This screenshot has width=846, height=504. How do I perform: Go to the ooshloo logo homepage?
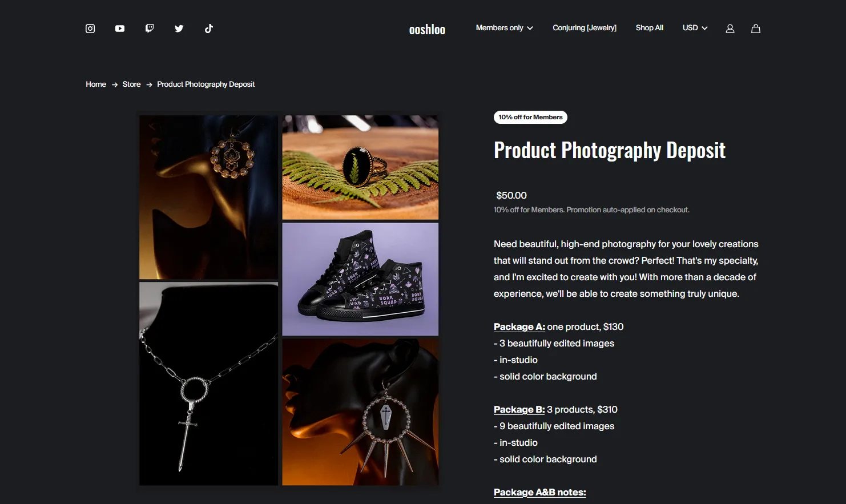pyautogui.click(x=427, y=30)
